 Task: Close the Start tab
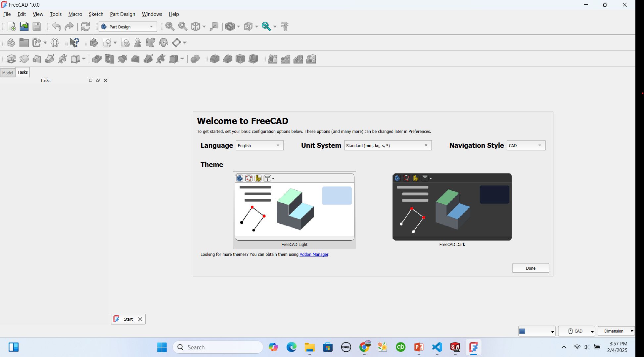pyautogui.click(x=140, y=319)
